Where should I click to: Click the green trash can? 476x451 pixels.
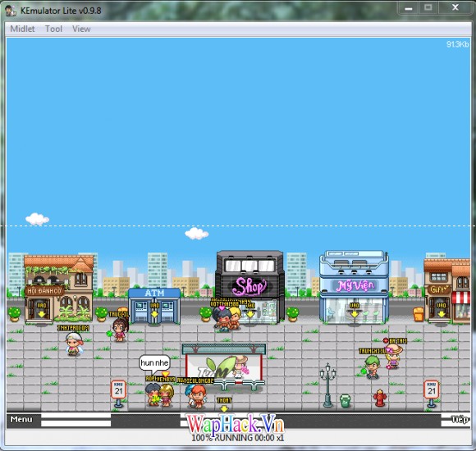coord(346,401)
